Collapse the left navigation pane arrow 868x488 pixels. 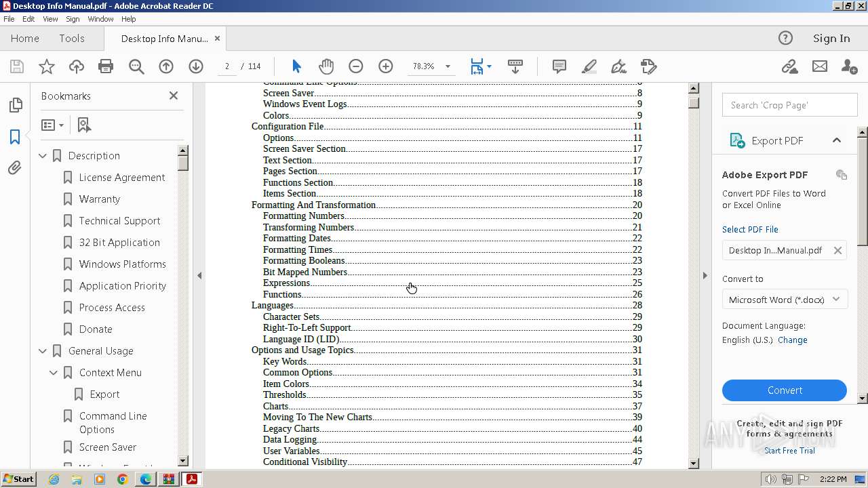(x=199, y=275)
